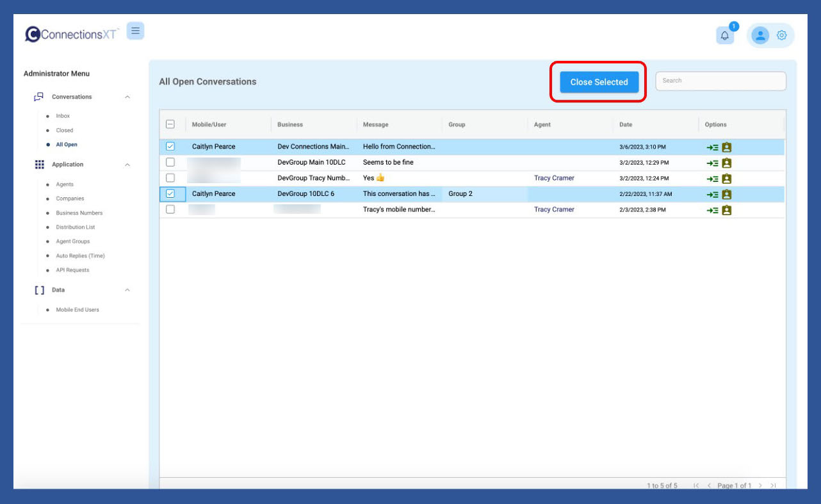Image resolution: width=821 pixels, height=504 pixels.
Task: Toggle the select-all checkbox in the table header
Action: (170, 125)
